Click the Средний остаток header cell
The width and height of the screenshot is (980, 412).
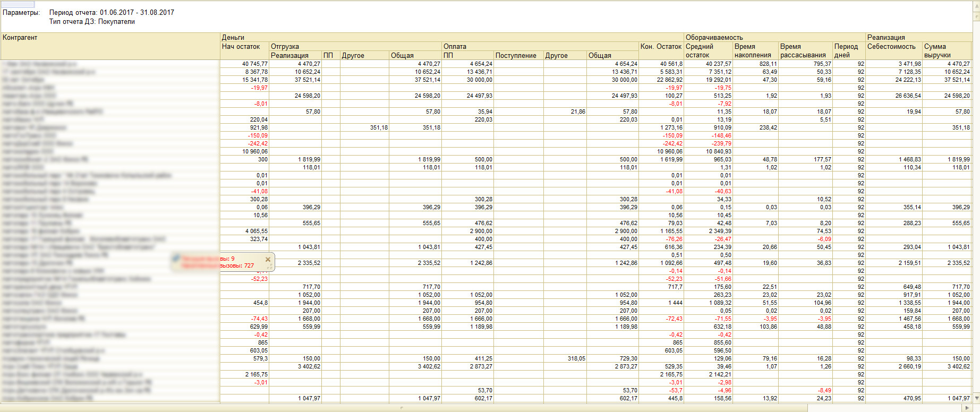point(708,50)
